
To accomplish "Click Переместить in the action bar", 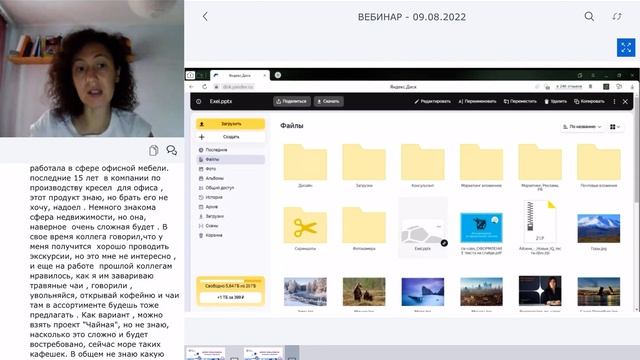I will click(520, 101).
